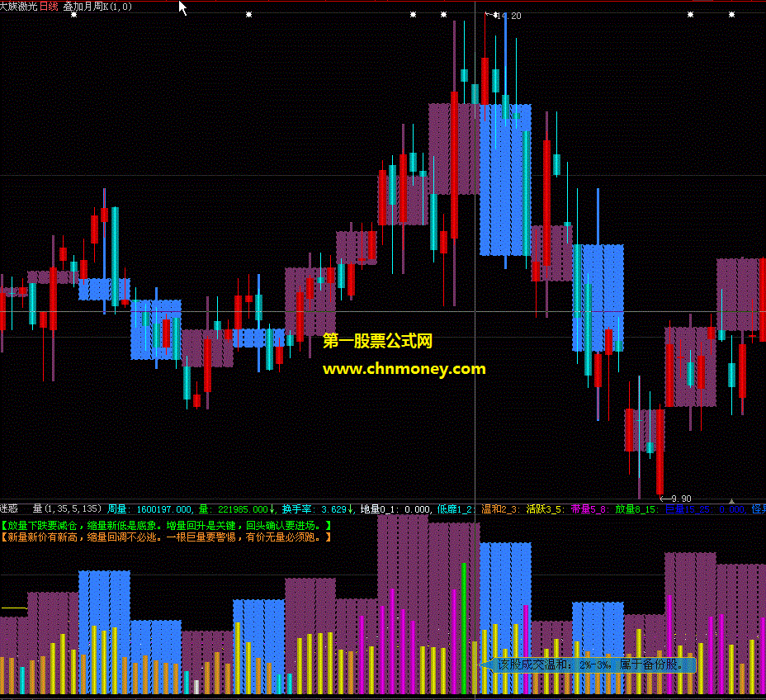Screen dimensions: 766x700
Task: Click the 周量: 1600197.000 readout
Action: [149, 509]
